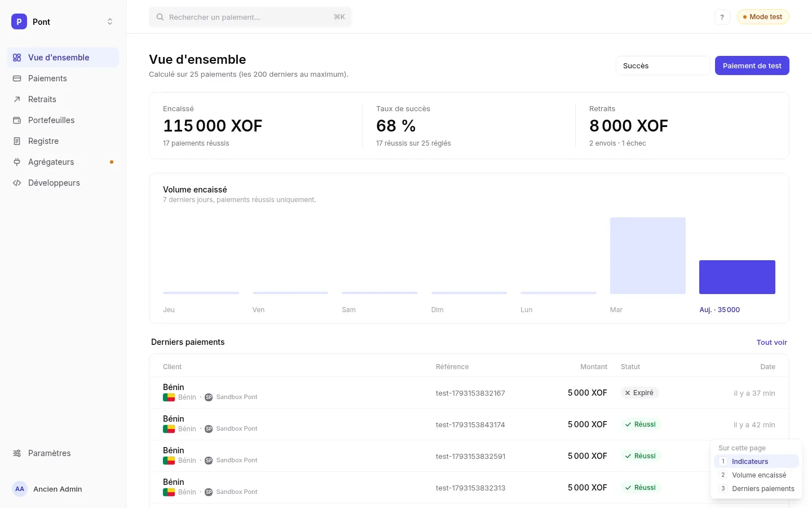Click the Pont logo icon
Image resolution: width=812 pixels, height=508 pixels.
tap(19, 21)
